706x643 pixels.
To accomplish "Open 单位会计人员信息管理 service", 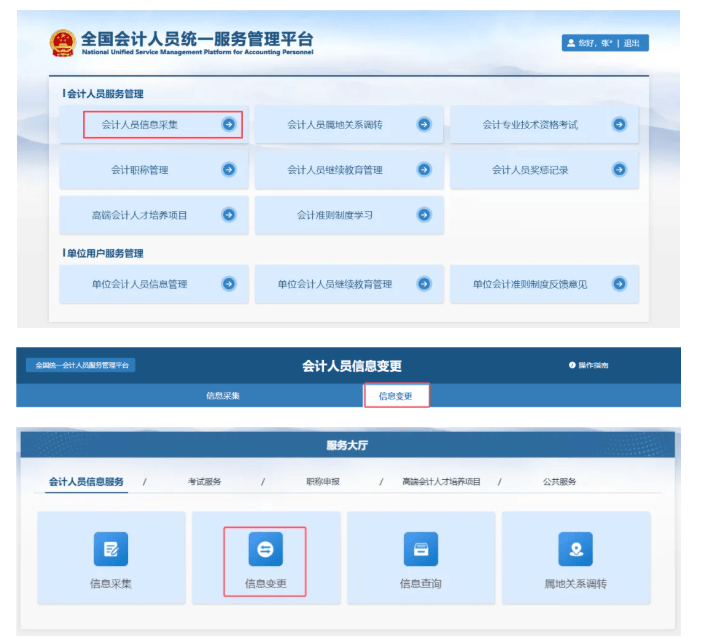I will [140, 284].
